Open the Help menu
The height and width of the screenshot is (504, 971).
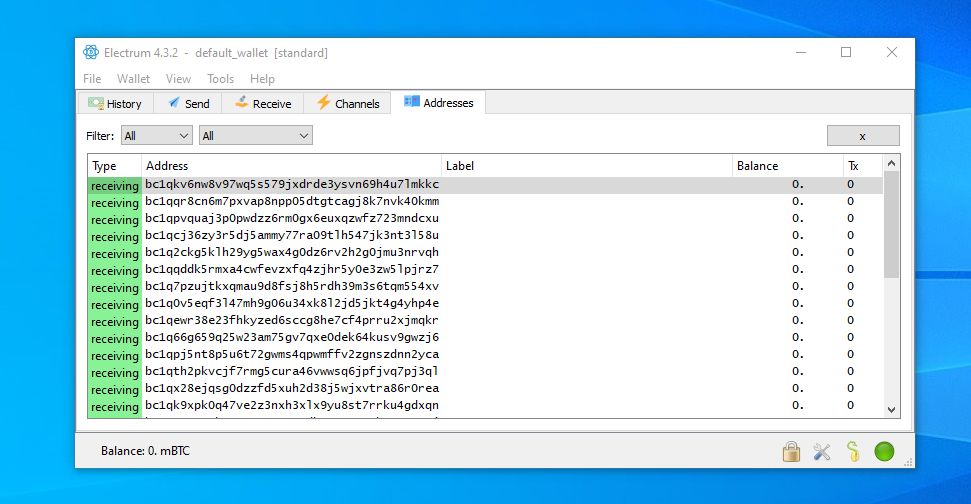pos(262,79)
